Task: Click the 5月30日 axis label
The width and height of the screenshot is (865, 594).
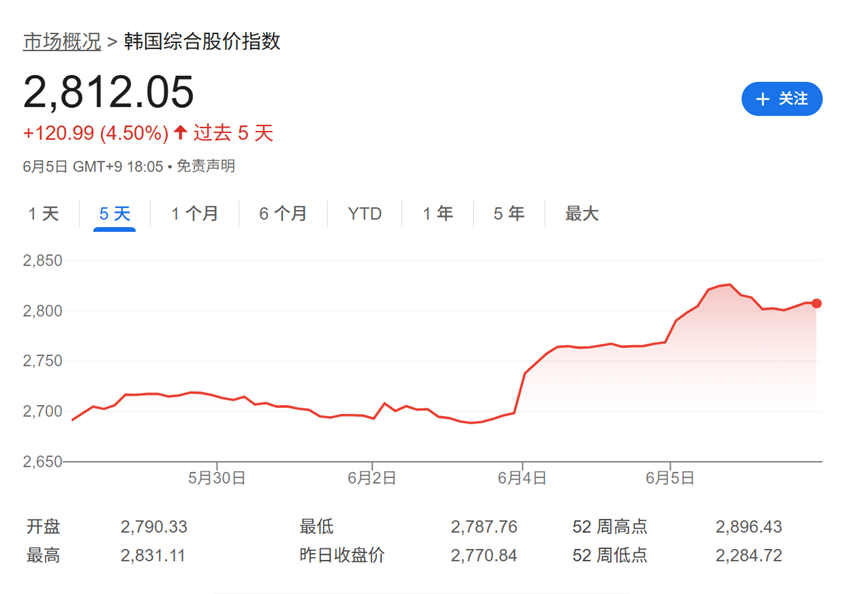Action: (x=217, y=478)
